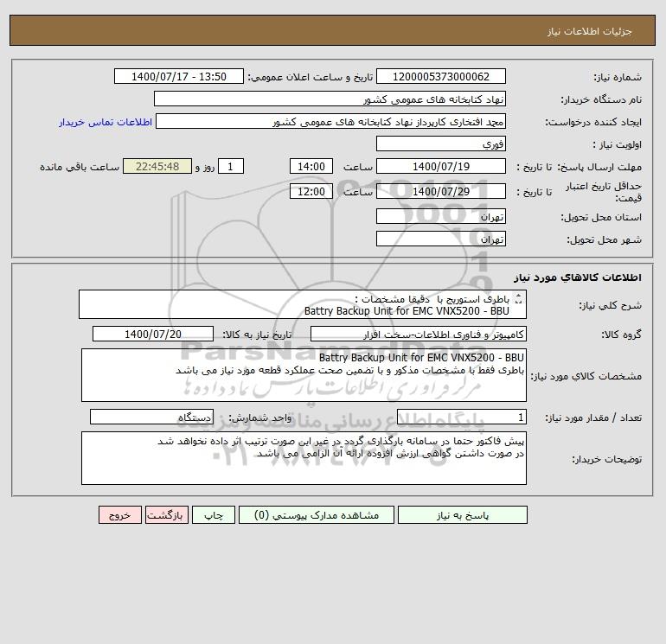The height and width of the screenshot is (644, 666).
Task: Click the ساعت باقی مانده label
Action: [x=80, y=167]
